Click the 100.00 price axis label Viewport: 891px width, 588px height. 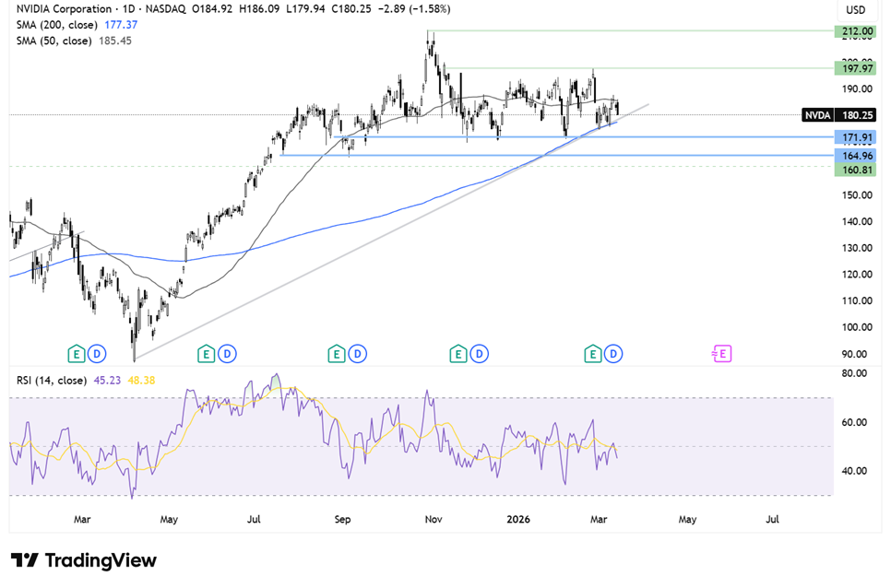(857, 327)
